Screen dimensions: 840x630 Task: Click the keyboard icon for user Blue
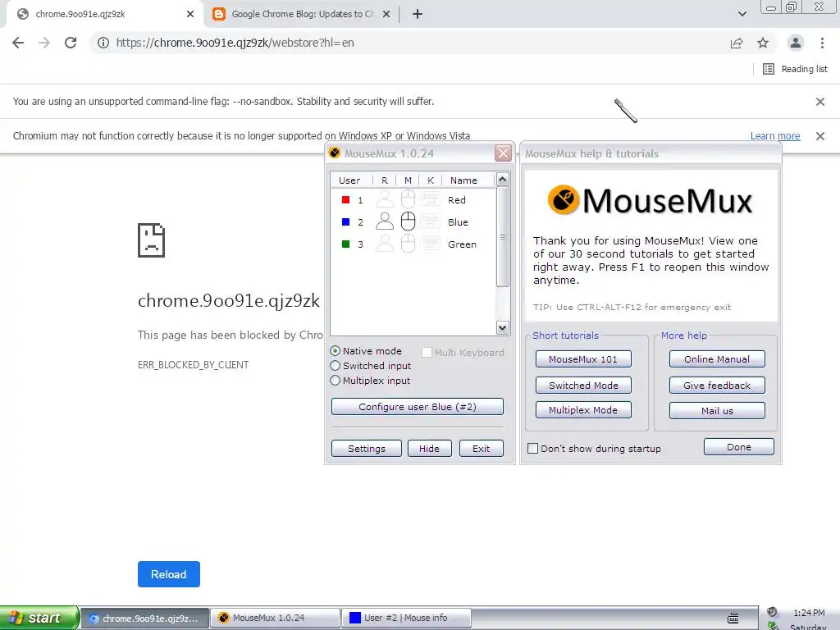[x=430, y=221]
